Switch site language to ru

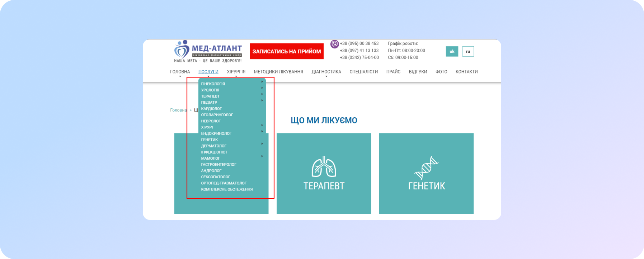coord(468,51)
